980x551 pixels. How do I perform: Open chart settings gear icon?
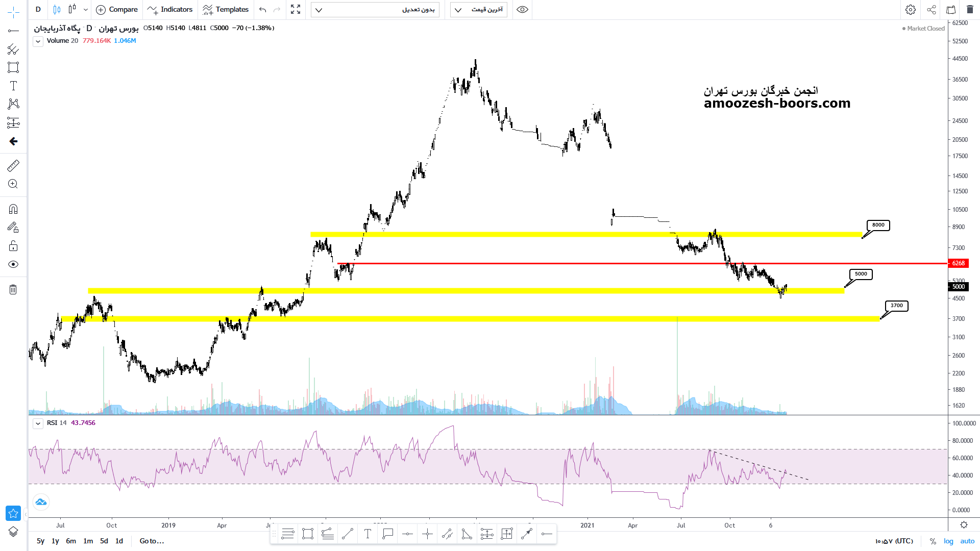pyautogui.click(x=910, y=10)
